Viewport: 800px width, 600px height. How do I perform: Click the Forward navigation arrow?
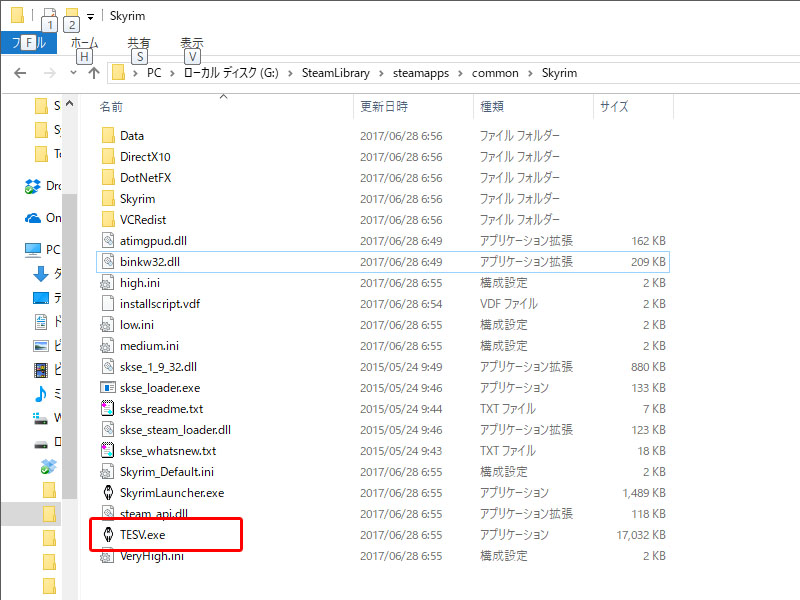click(49, 73)
